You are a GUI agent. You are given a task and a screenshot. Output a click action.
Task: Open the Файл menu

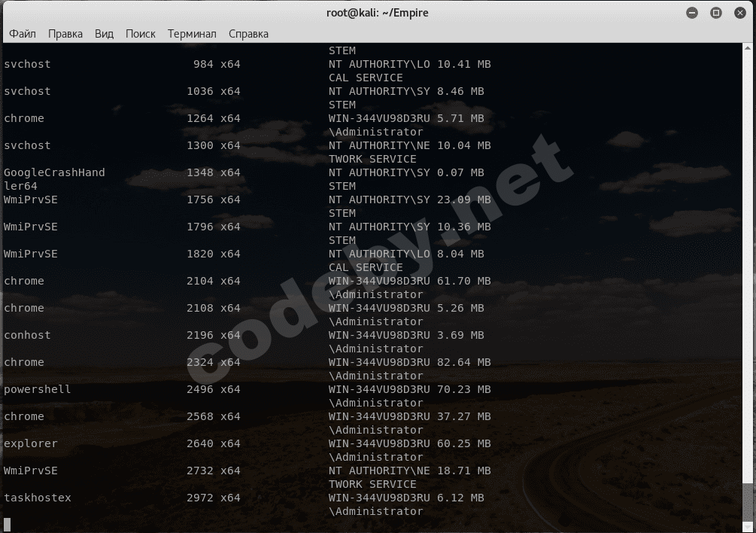pyautogui.click(x=22, y=34)
